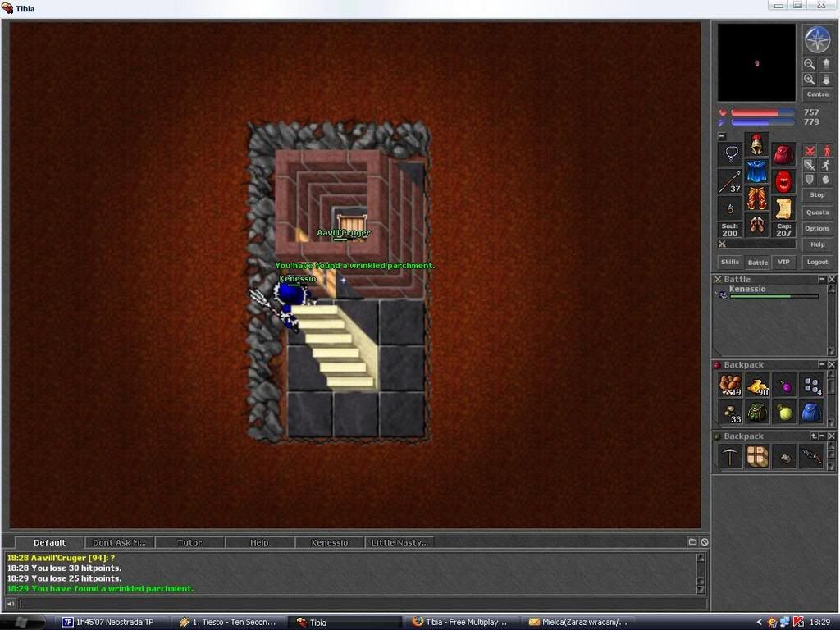Close the Battle window
This screenshot has height=630, width=840.
832,279
